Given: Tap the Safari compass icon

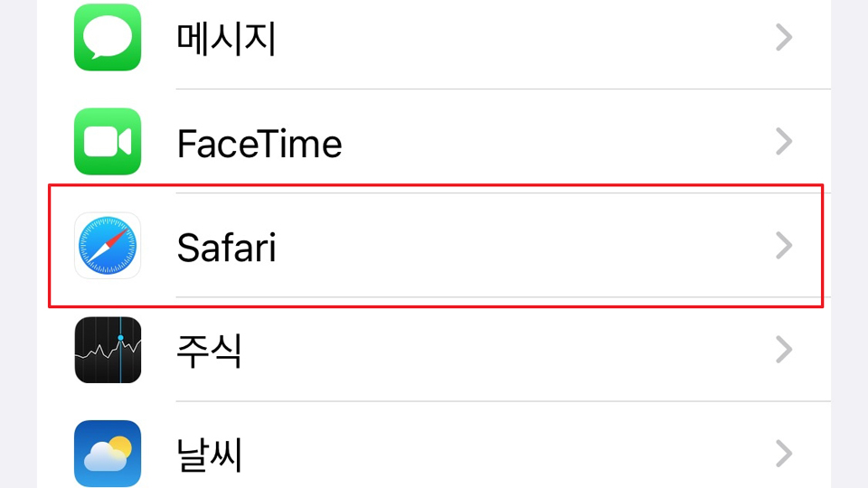Looking at the screenshot, I should tap(108, 246).
